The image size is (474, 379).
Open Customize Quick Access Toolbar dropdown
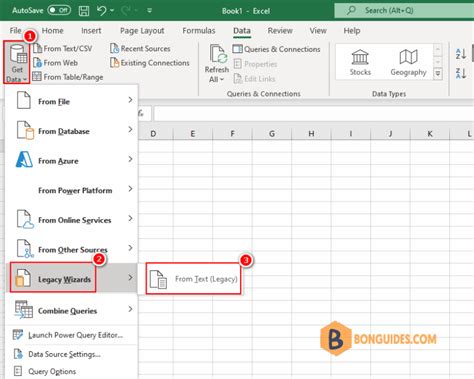click(x=149, y=11)
